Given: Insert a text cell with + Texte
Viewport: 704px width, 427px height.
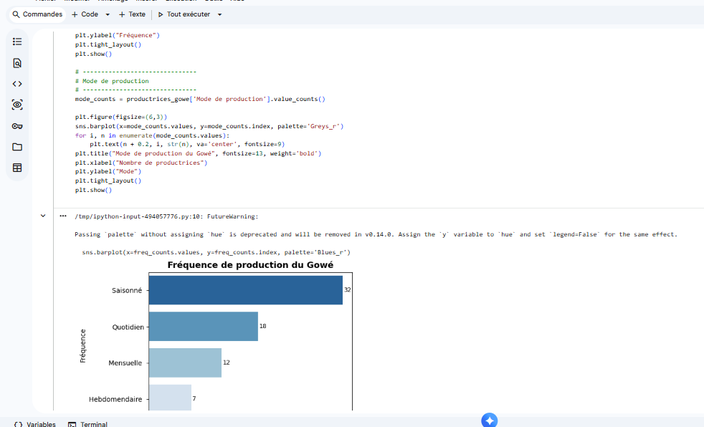Looking at the screenshot, I should (x=132, y=15).
